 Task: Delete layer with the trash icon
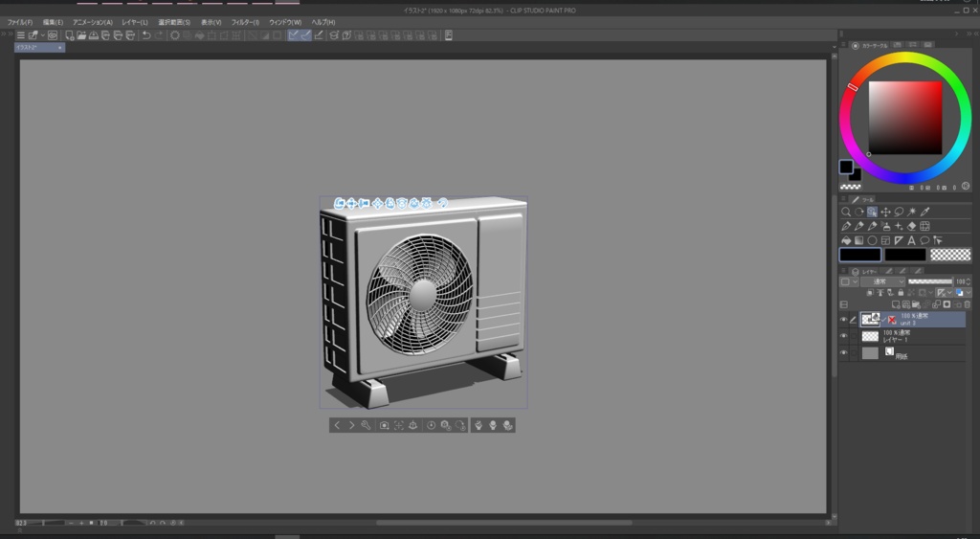click(x=967, y=304)
